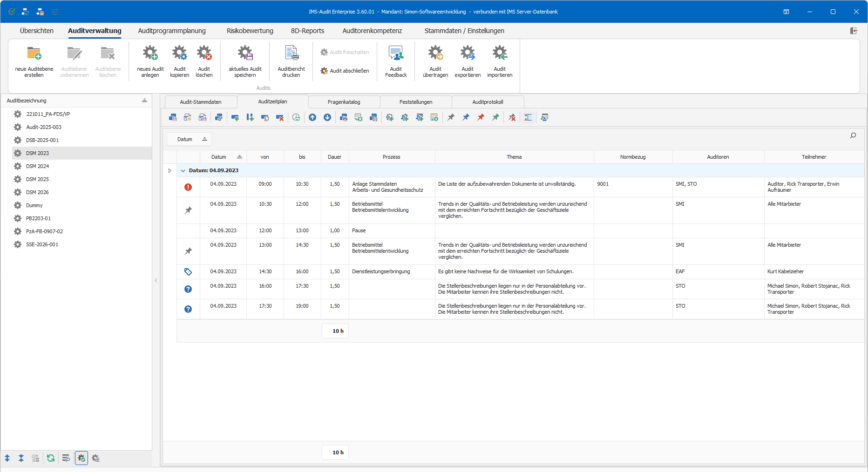Click the green pin toolbar icon
Image resolution: width=868 pixels, height=472 pixels.
495,117
